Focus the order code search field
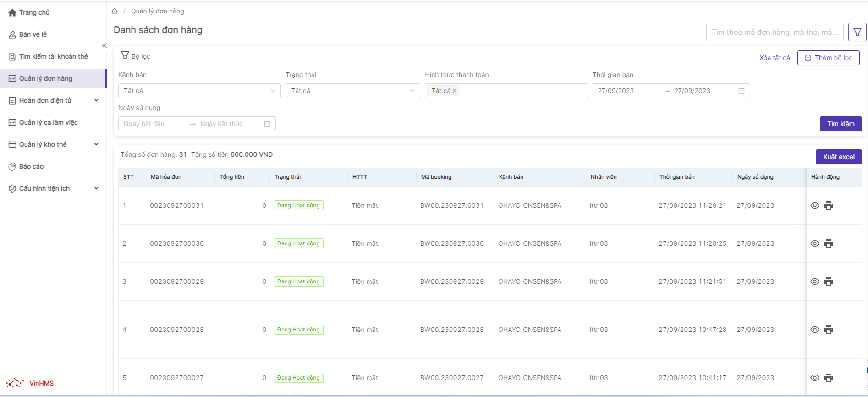 coord(774,32)
